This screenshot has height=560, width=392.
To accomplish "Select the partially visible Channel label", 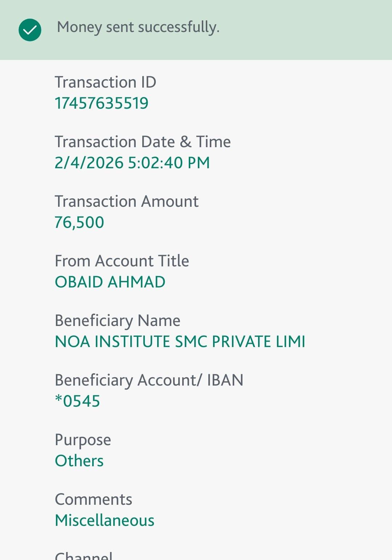I will pos(83,556).
